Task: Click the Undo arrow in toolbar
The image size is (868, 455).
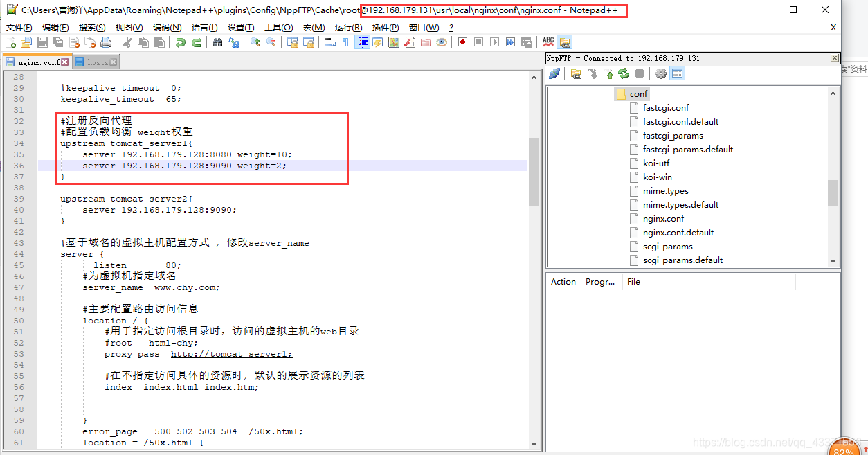Action: [x=180, y=42]
